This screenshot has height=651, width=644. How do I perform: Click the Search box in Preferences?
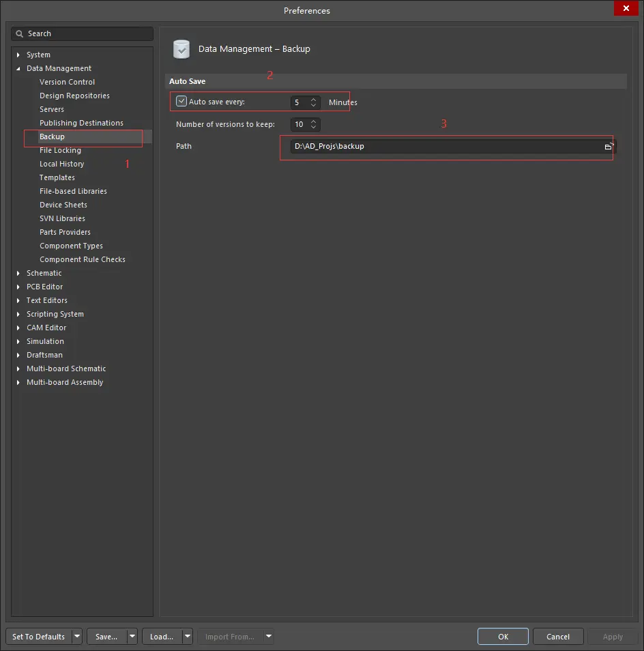[x=82, y=34]
